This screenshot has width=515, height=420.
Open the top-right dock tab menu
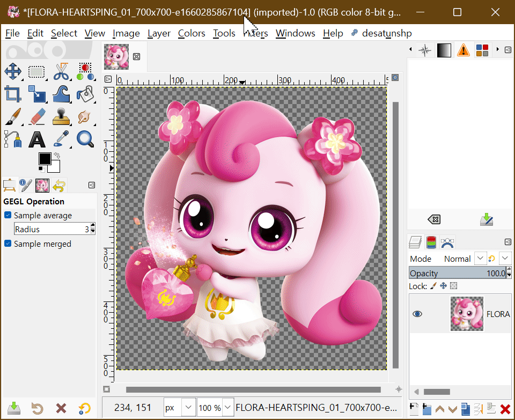[x=508, y=50]
